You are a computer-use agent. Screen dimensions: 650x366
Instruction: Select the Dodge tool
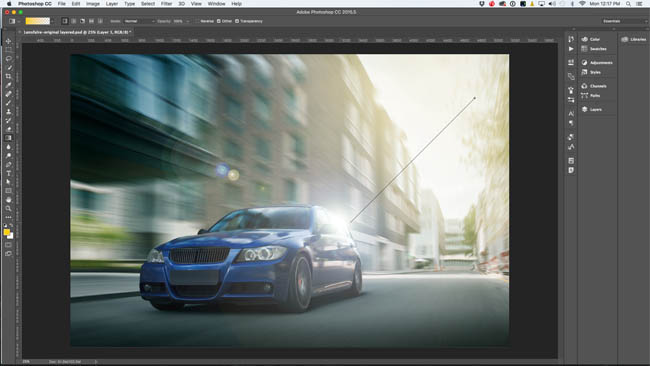(8, 155)
